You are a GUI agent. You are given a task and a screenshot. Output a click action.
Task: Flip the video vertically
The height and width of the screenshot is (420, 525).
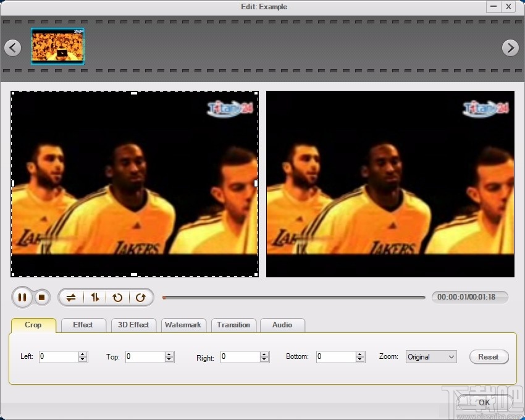pyautogui.click(x=94, y=297)
